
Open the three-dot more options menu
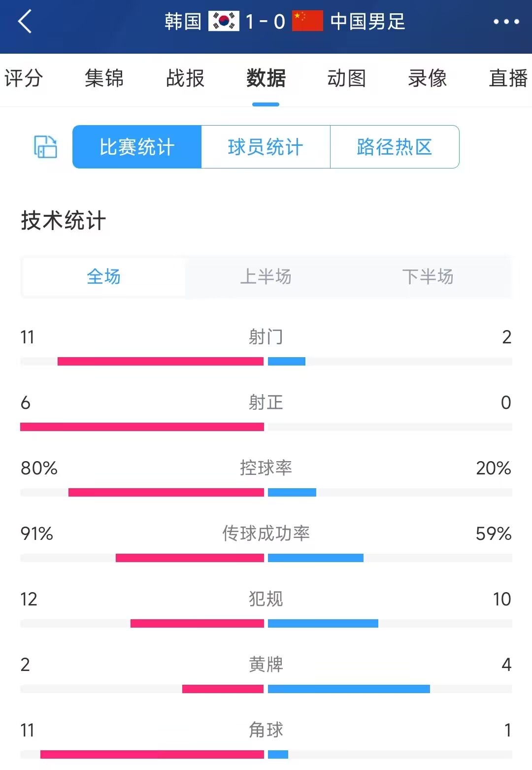click(506, 22)
